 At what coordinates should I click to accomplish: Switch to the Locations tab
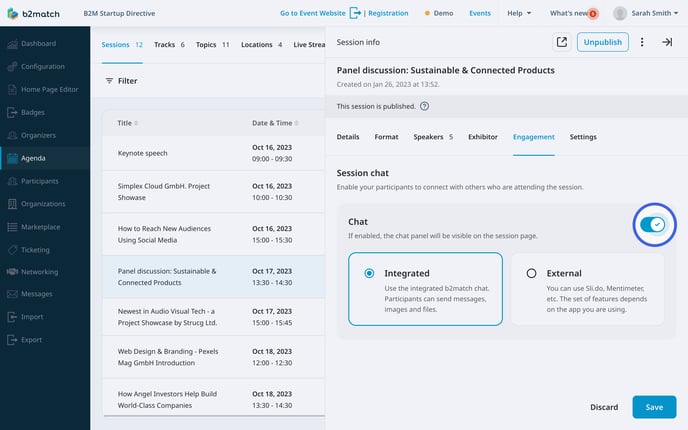[262, 45]
